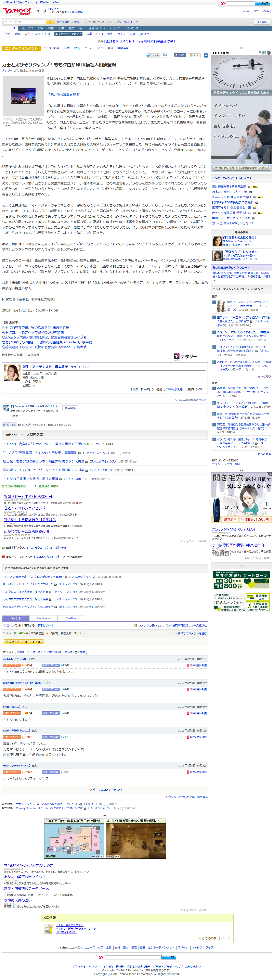Click the ナタリー logo below the article
Viewport: 274px width, 980px height.
pyautogui.click(x=185, y=356)
